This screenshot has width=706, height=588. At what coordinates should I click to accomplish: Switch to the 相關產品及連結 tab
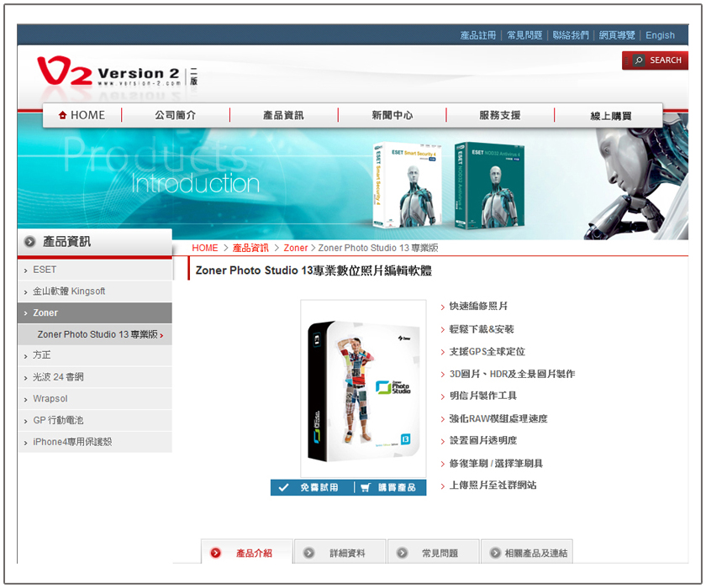click(x=527, y=552)
